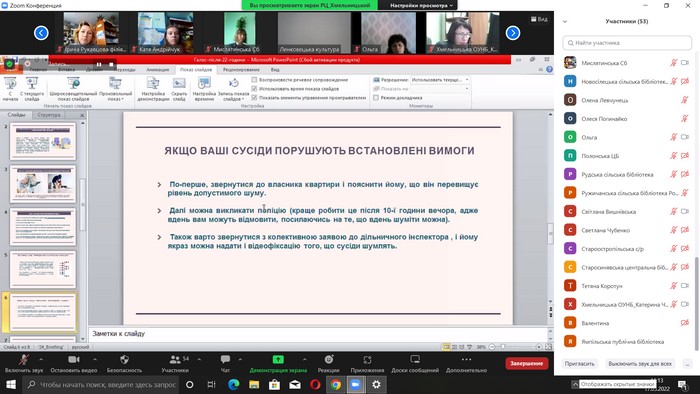Image resolution: width=700 pixels, height=394 pixels.
Task: Open Opera browser from the taskbar
Action: (315, 384)
